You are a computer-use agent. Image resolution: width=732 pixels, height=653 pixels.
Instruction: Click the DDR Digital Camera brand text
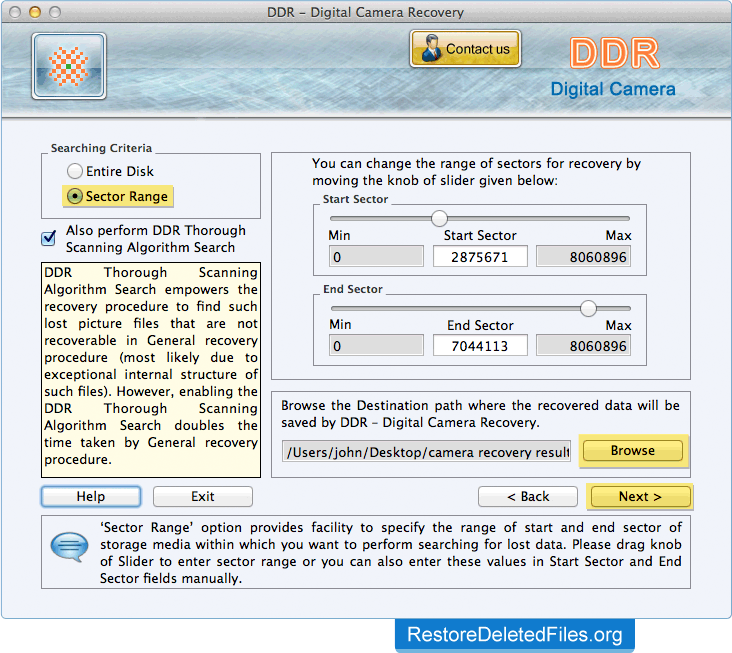click(x=613, y=67)
